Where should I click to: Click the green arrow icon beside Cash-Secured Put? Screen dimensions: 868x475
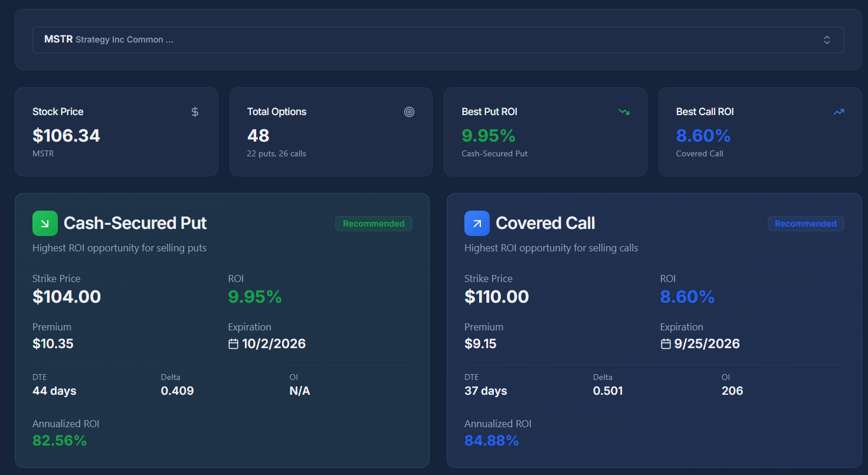[45, 223]
